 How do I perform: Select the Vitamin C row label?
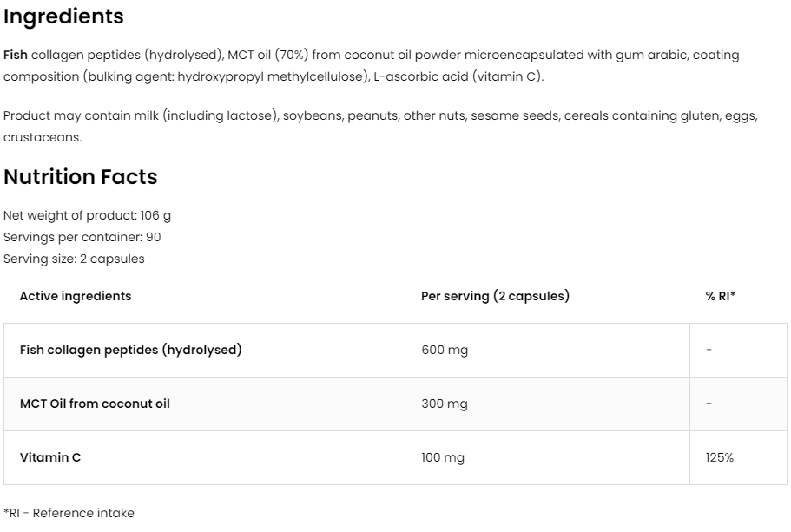click(x=50, y=457)
